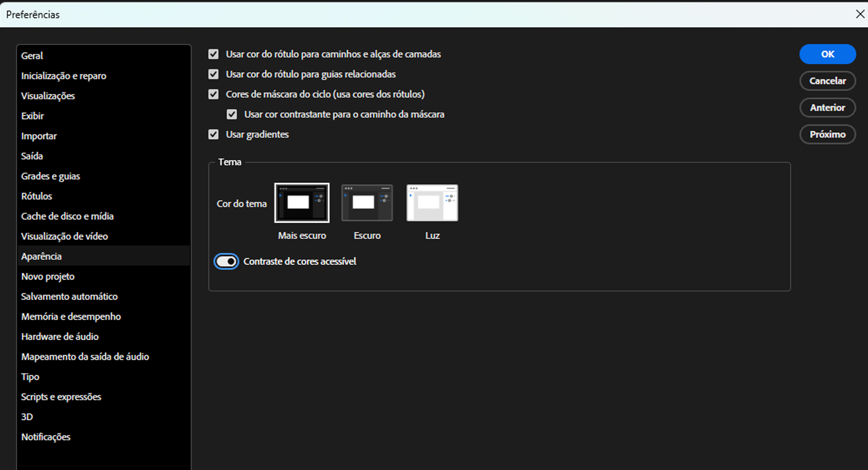The image size is (868, 470).
Task: Uncheck cor do rótulo para caminhos e alças
Action: 213,54
